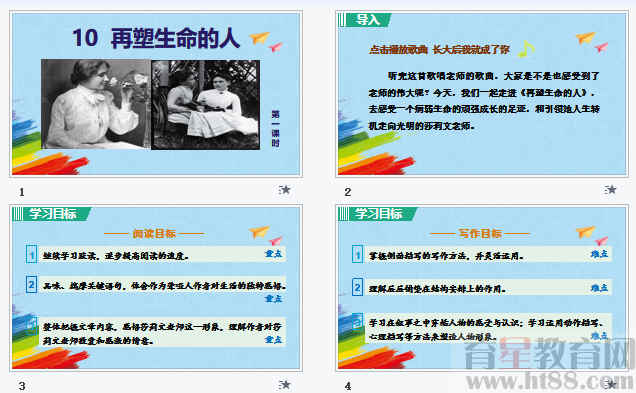Click the number 2 box in 阅读目标 slide

[32, 284]
